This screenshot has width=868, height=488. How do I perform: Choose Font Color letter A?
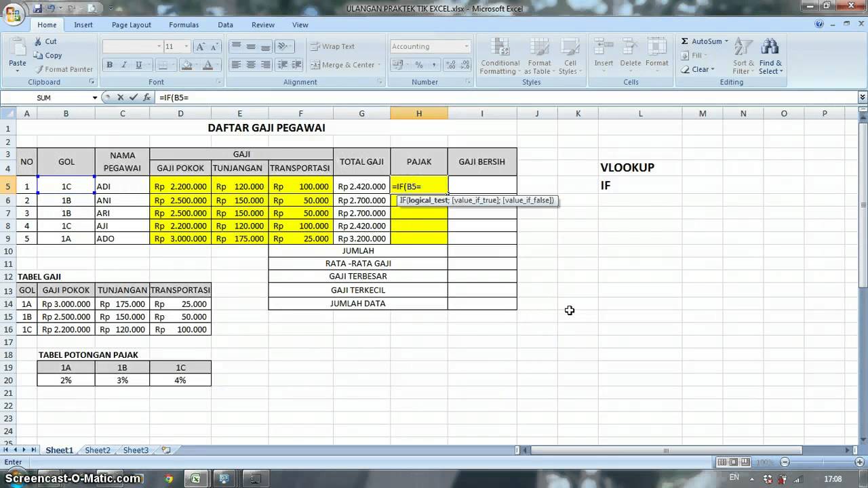click(x=207, y=65)
